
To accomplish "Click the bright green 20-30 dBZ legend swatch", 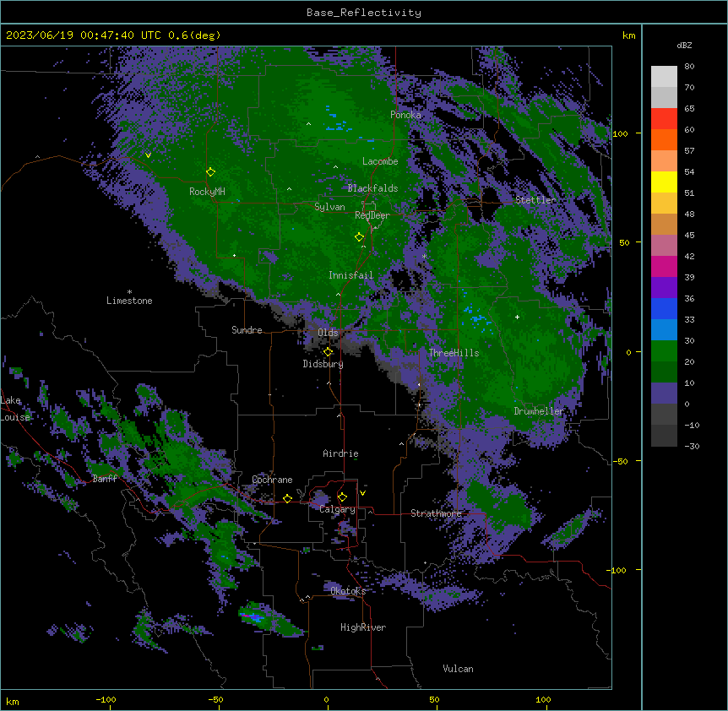I will pos(664,351).
